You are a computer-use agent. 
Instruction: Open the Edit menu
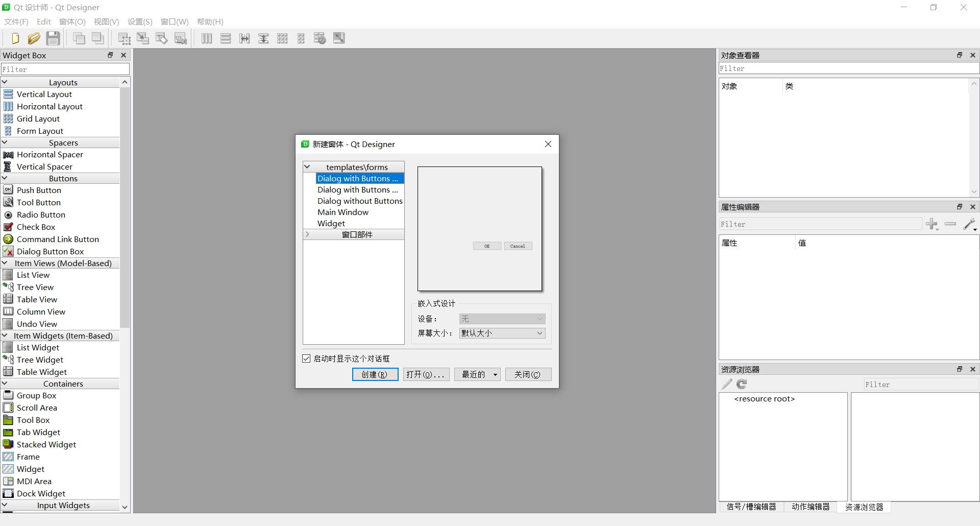[x=44, y=21]
